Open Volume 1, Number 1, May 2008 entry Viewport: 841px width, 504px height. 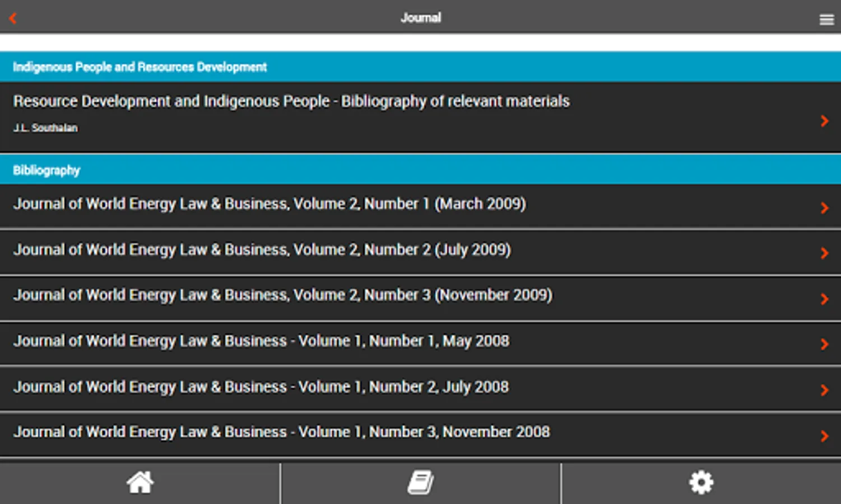tap(420, 343)
